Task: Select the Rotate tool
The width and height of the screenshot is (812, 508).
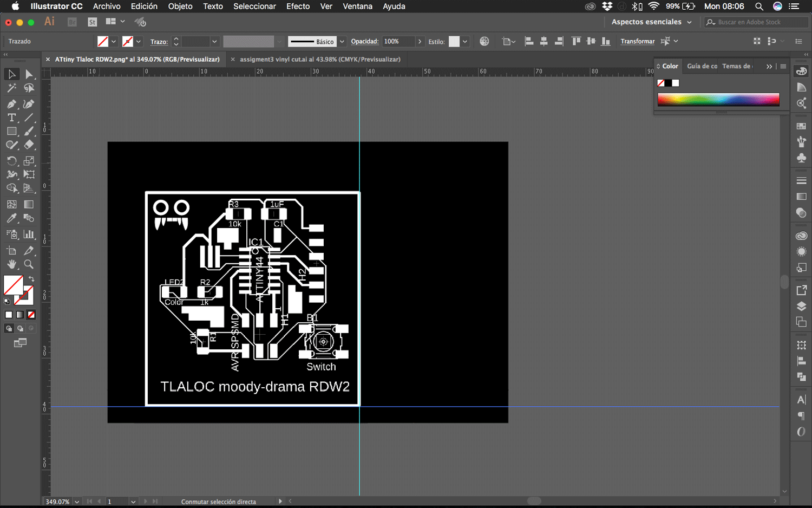Action: pos(11,161)
